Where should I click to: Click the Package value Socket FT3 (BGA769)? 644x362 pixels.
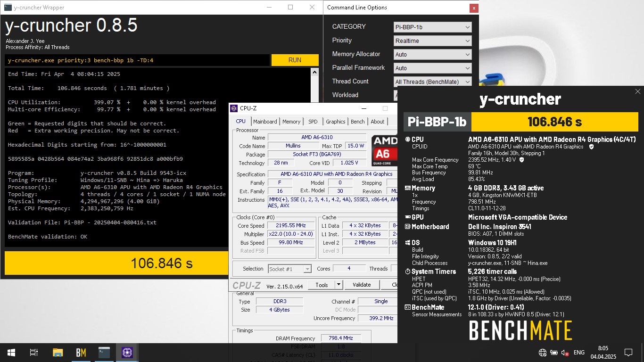coord(317,155)
